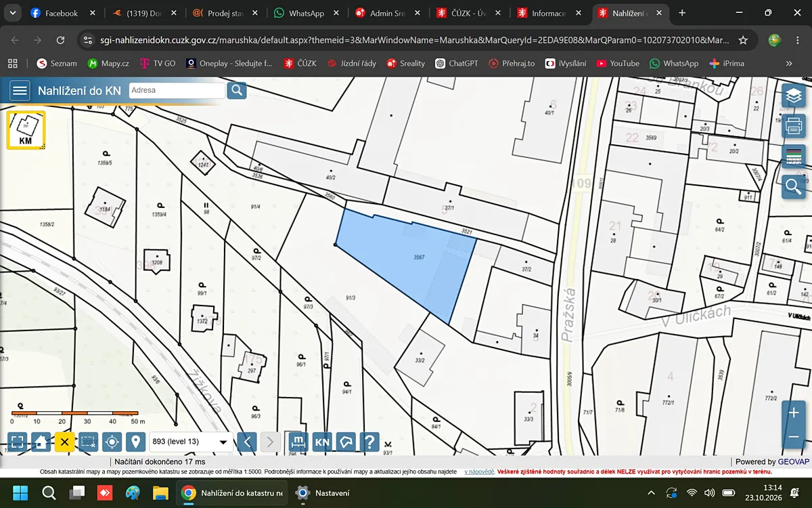Activate the locate my position tool

pyautogui.click(x=112, y=442)
